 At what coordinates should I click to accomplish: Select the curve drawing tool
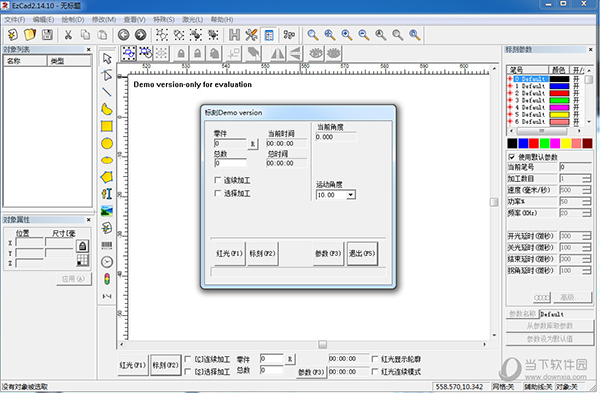click(107, 109)
